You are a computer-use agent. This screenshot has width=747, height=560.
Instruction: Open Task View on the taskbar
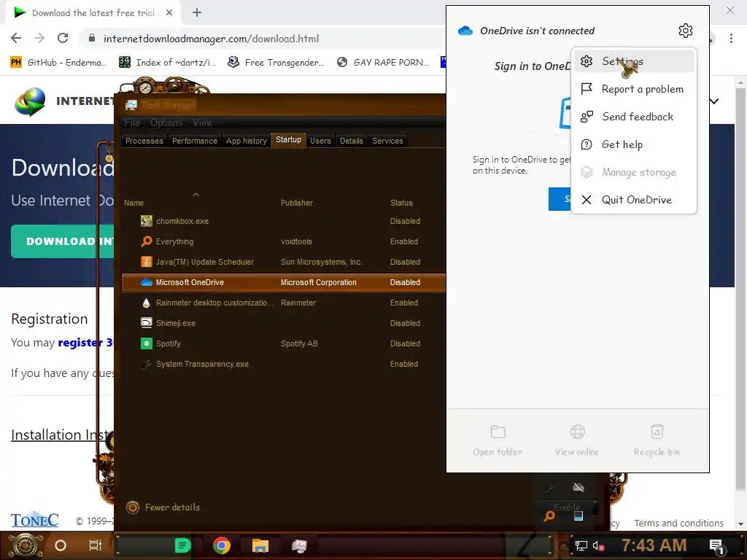point(96,545)
